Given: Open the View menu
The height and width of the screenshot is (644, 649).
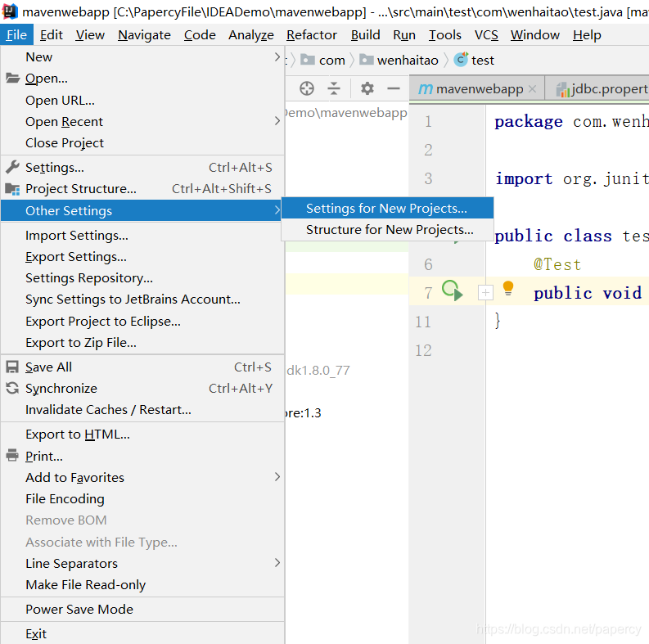Looking at the screenshot, I should click(90, 35).
